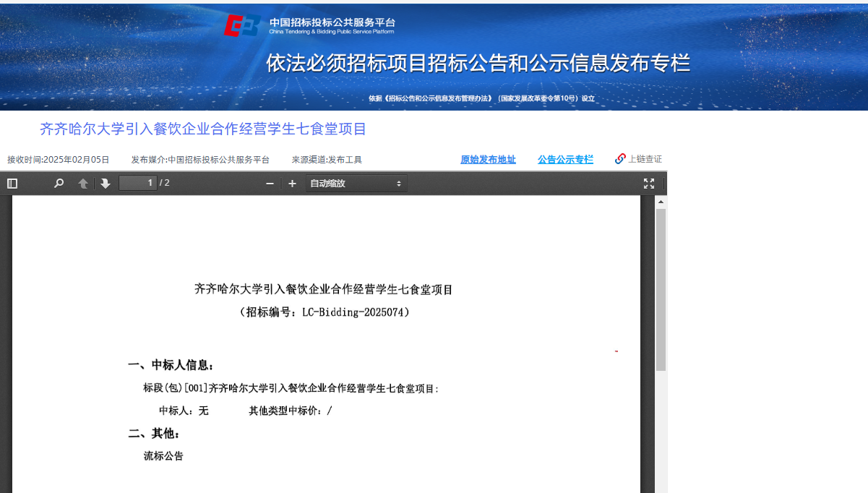Click the PDF document title text
This screenshot has height=493, width=868.
point(323,289)
